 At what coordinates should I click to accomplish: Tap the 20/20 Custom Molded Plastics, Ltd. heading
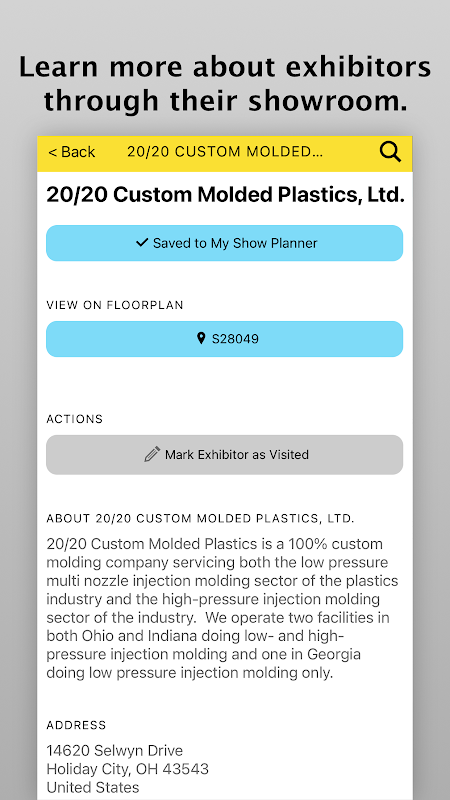point(225,195)
